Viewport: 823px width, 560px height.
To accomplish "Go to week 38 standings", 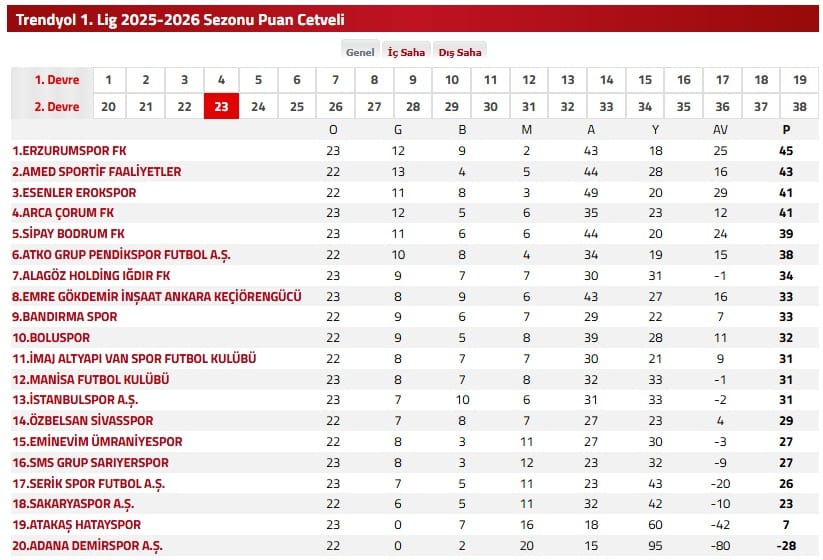I will pyautogui.click(x=799, y=107).
